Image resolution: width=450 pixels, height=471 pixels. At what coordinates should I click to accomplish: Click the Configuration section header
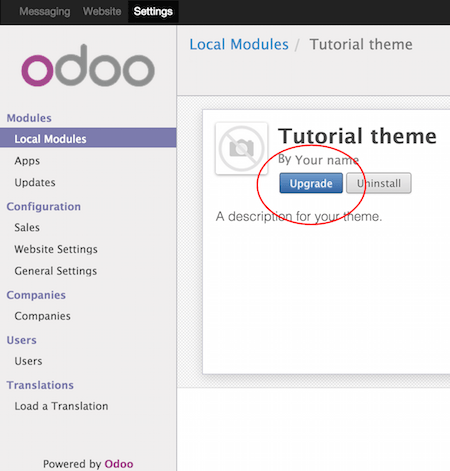pos(44,206)
